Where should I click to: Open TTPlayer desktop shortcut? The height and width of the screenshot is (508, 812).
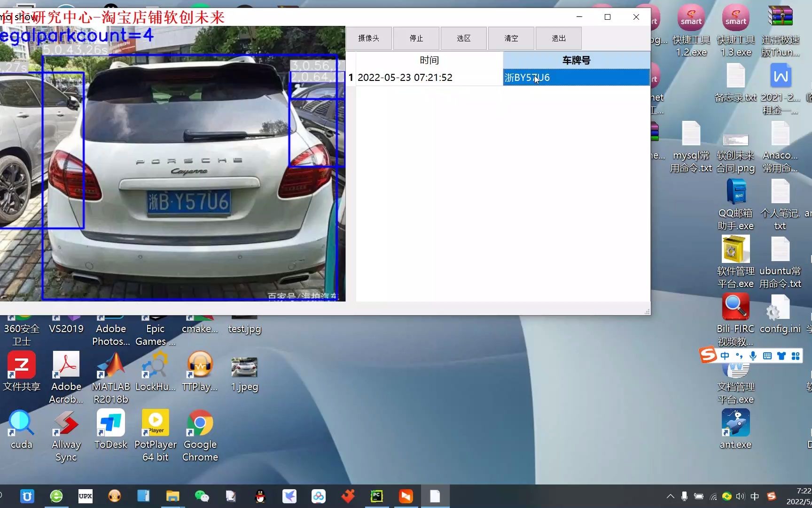pos(200,372)
